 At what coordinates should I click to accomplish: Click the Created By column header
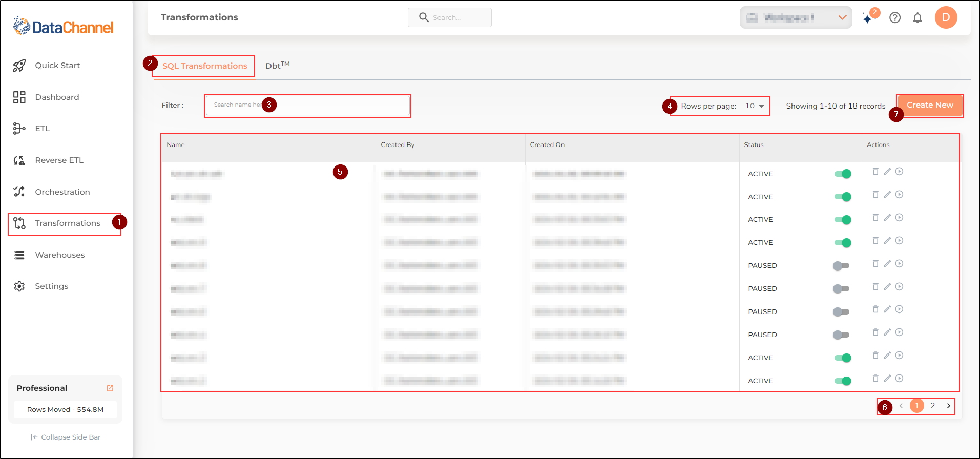[398, 145]
